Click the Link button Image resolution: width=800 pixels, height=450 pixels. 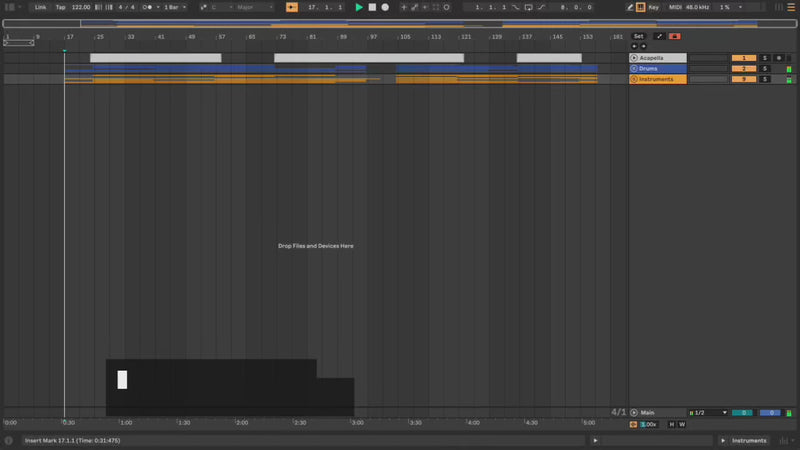(40, 7)
